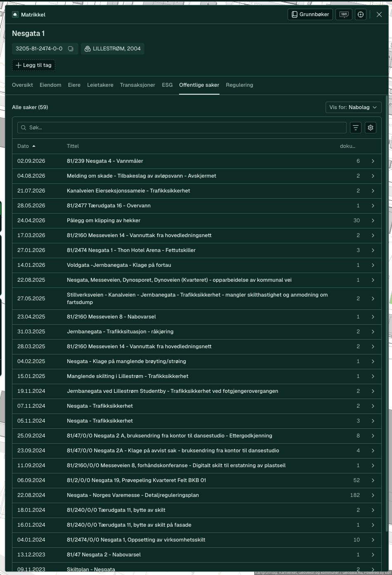Click document count 182
This screenshot has height=575, width=392.
[355, 495]
